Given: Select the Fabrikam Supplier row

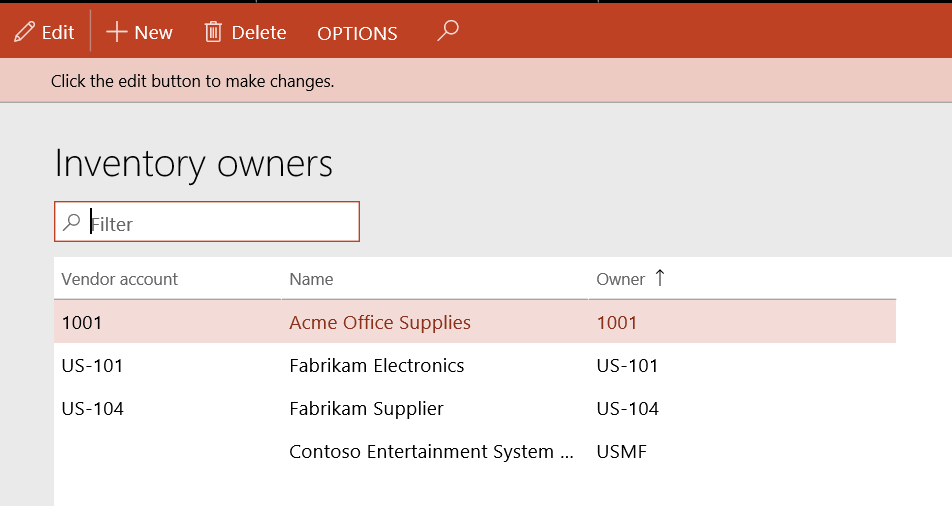Looking at the screenshot, I should 475,409.
